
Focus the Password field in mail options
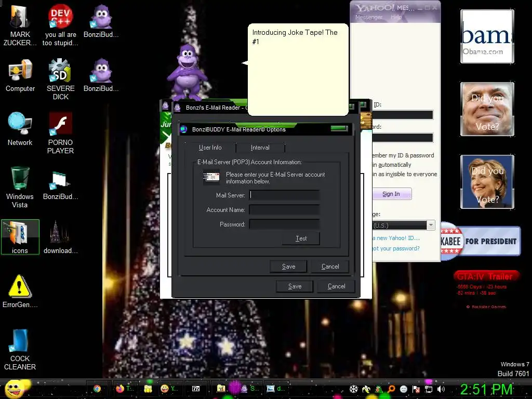coord(284,224)
